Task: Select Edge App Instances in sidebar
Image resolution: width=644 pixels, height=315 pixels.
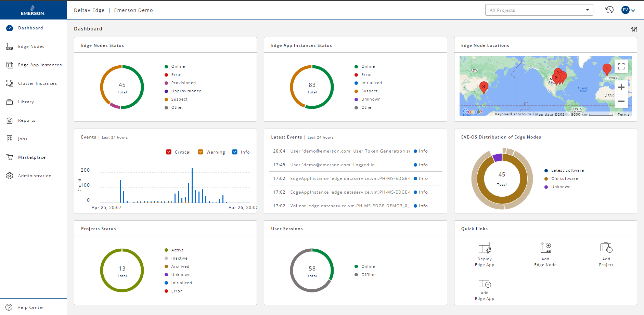Action: [40, 65]
